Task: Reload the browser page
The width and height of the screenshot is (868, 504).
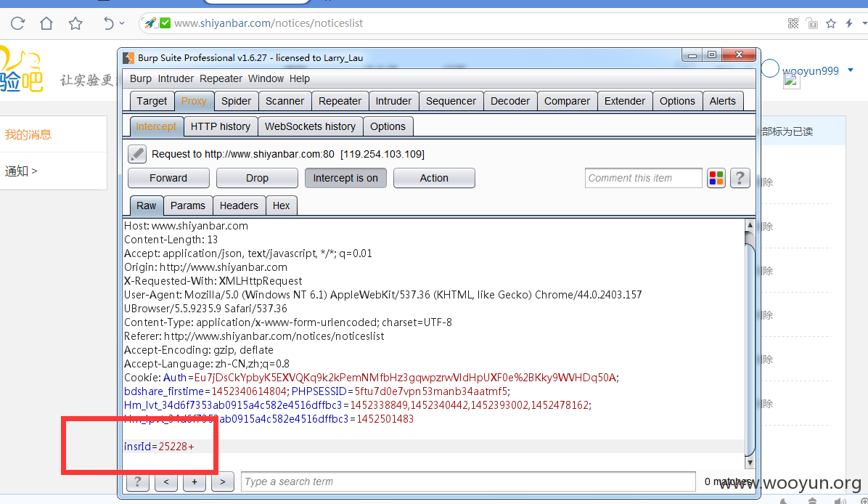Action: point(17,23)
